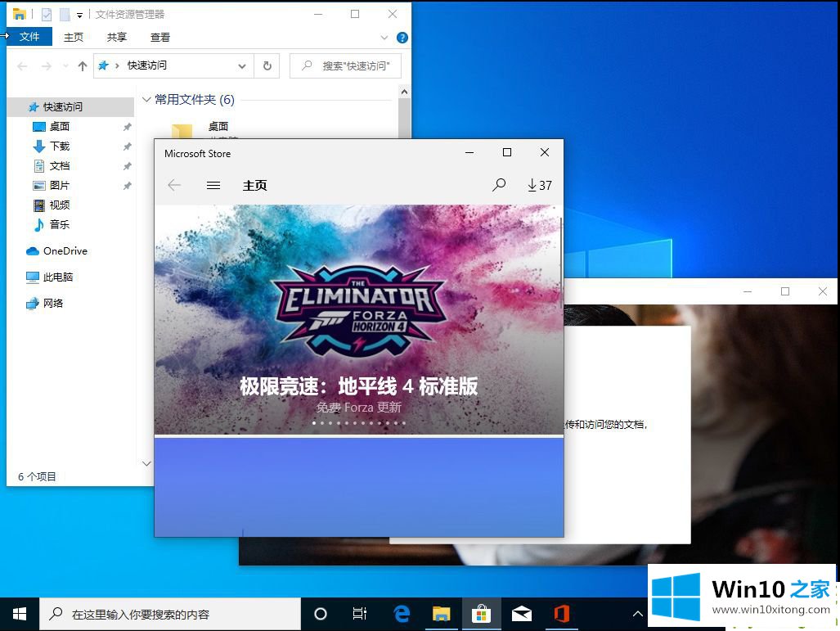Image resolution: width=840 pixels, height=631 pixels.
Task: Switch to Office app on taskbar
Action: tap(561, 614)
